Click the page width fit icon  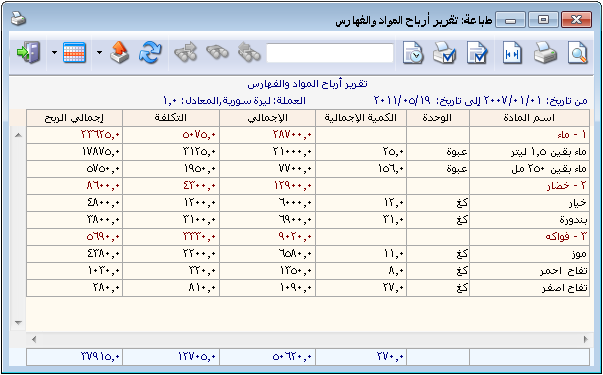pos(512,53)
